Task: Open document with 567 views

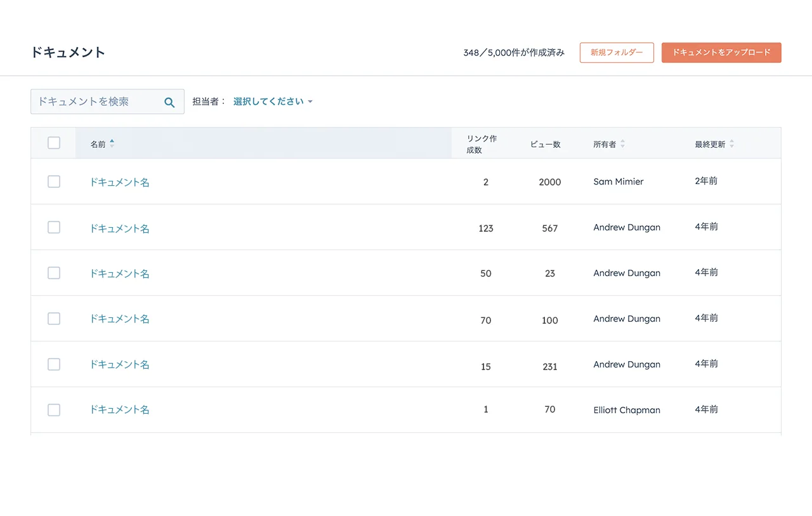Action: [x=119, y=228]
